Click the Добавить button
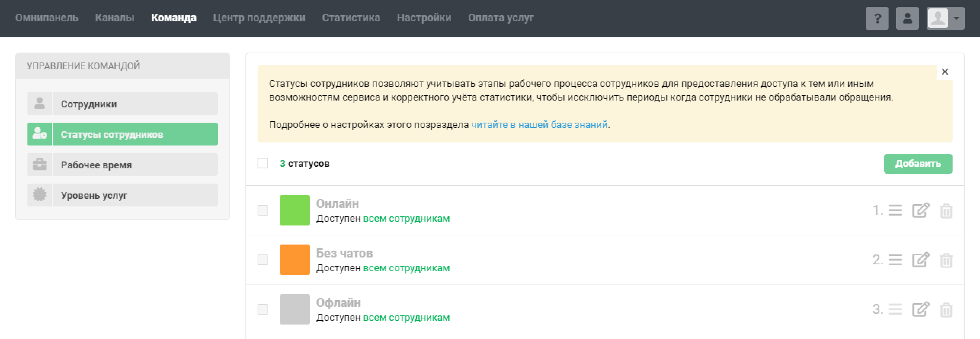Image resolution: width=980 pixels, height=339 pixels. [x=918, y=164]
